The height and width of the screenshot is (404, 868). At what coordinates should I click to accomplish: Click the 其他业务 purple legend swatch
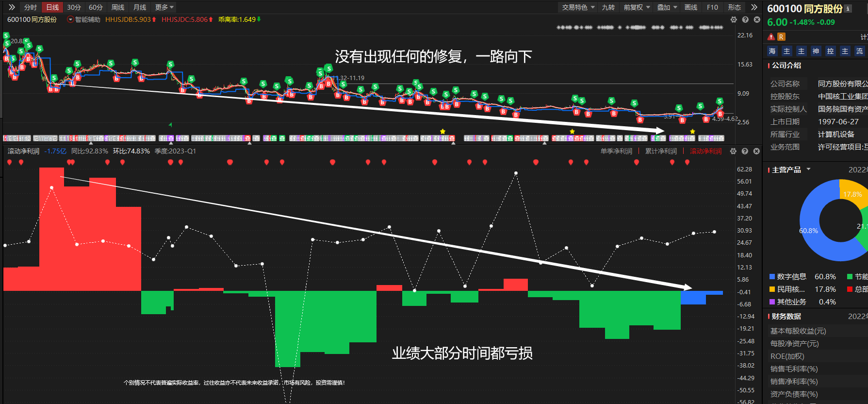click(x=772, y=302)
